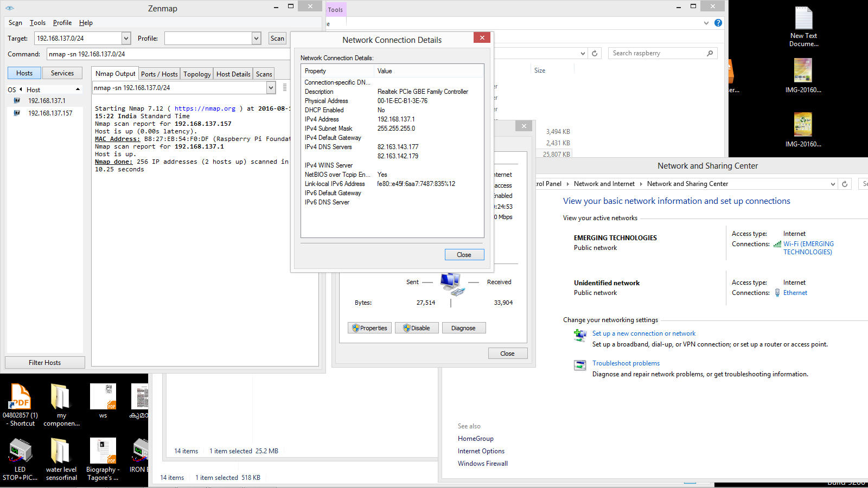Switch Zenmap to Services view
The width and height of the screenshot is (868, 488).
pos(62,73)
